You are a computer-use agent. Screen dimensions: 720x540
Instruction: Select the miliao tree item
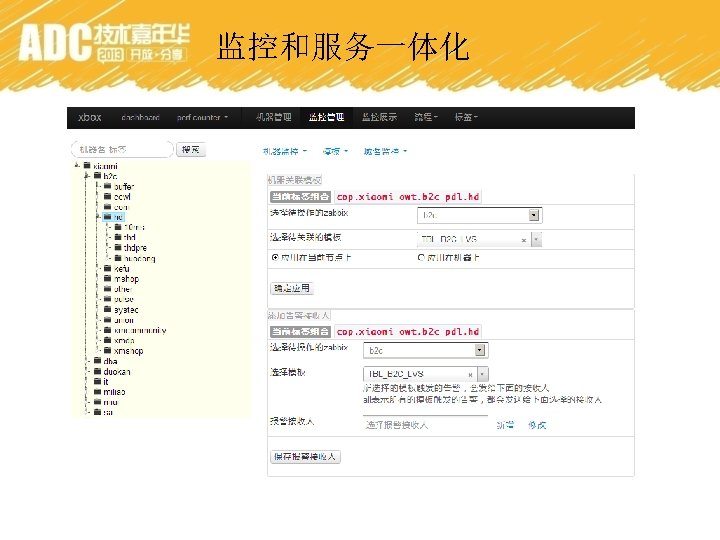[114, 392]
